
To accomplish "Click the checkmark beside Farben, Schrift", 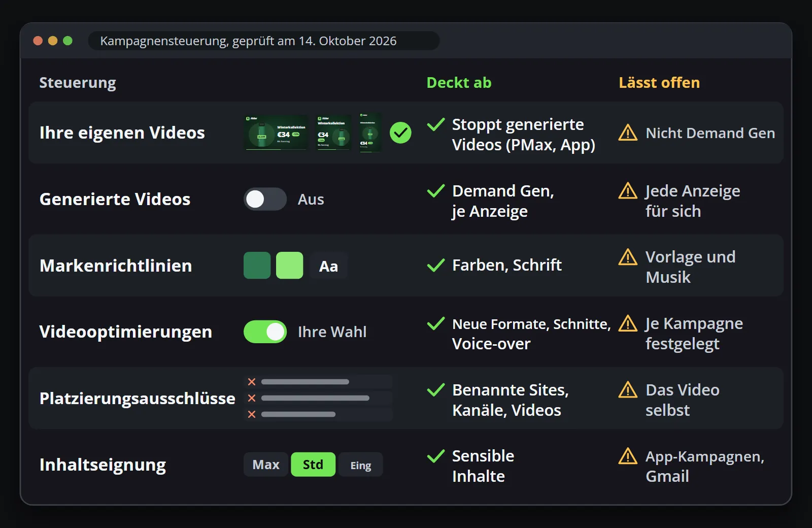I will click(436, 265).
